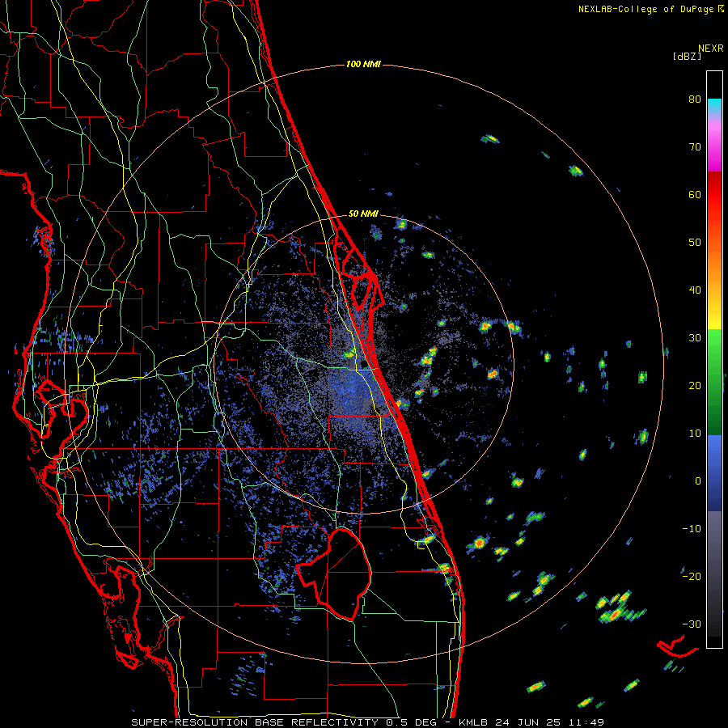728x728 pixels.
Task: Select the "-30" dBZ scale value
Action: (x=692, y=624)
